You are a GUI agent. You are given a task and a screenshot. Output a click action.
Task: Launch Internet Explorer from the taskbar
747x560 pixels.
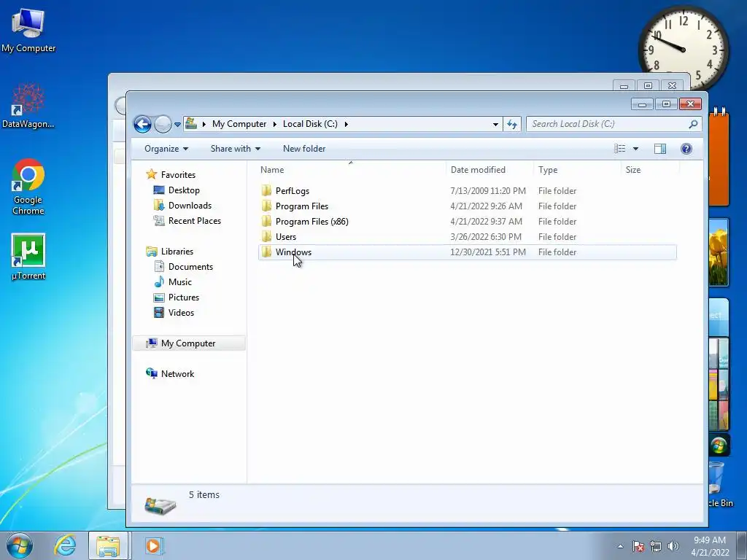pos(65,545)
